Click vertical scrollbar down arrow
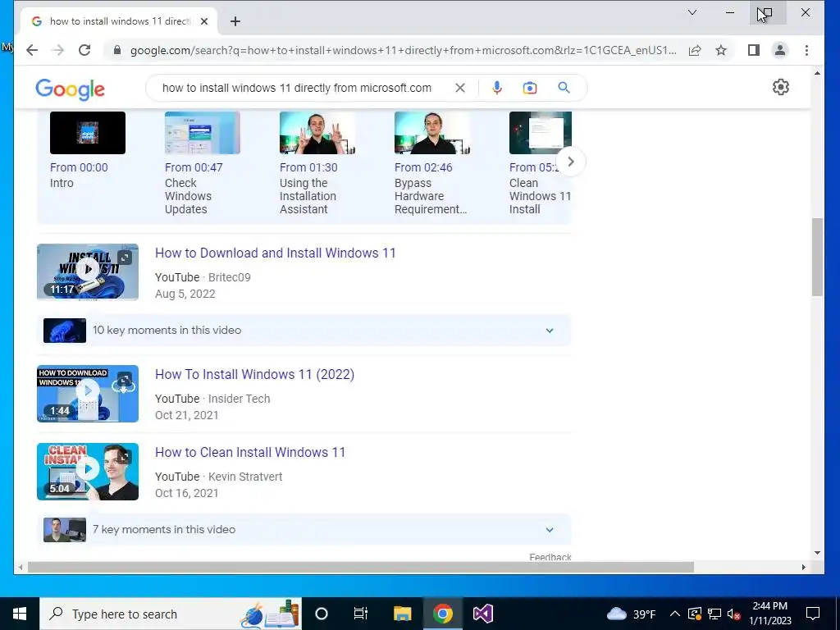Image resolution: width=840 pixels, height=630 pixels. [x=817, y=553]
